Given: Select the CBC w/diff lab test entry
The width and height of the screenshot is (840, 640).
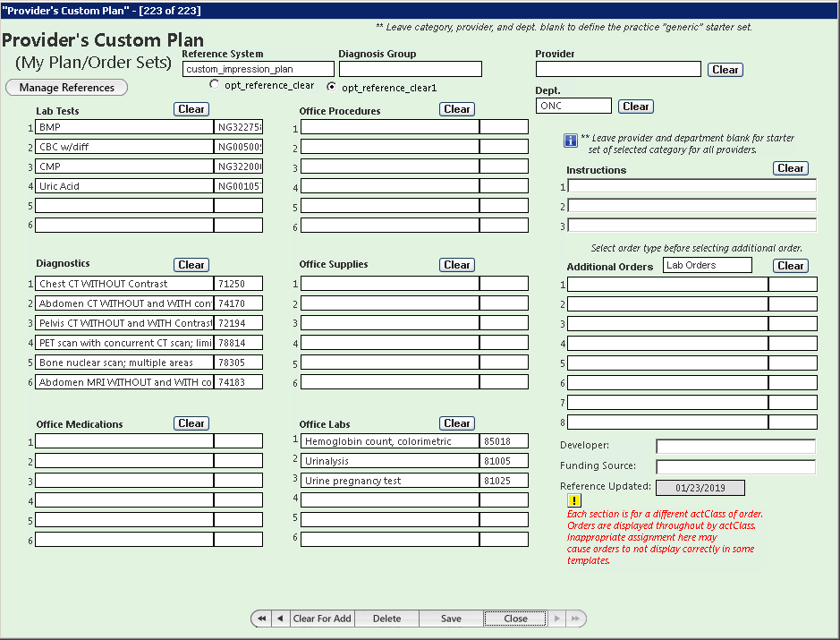Looking at the screenshot, I should point(124,146).
